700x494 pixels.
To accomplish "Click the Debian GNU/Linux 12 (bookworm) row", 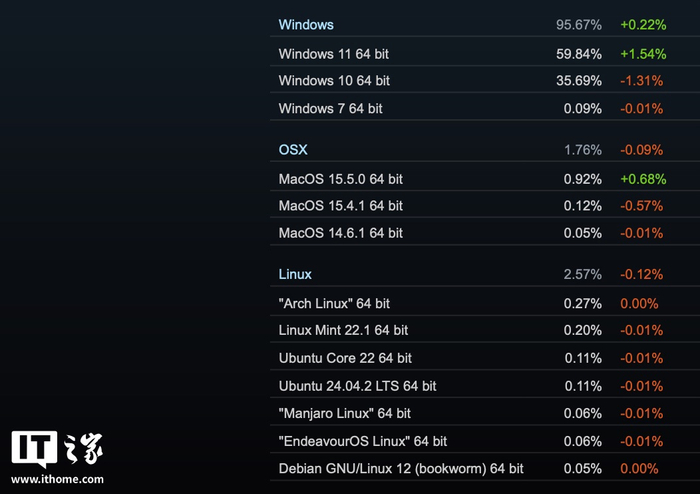I will (401, 468).
